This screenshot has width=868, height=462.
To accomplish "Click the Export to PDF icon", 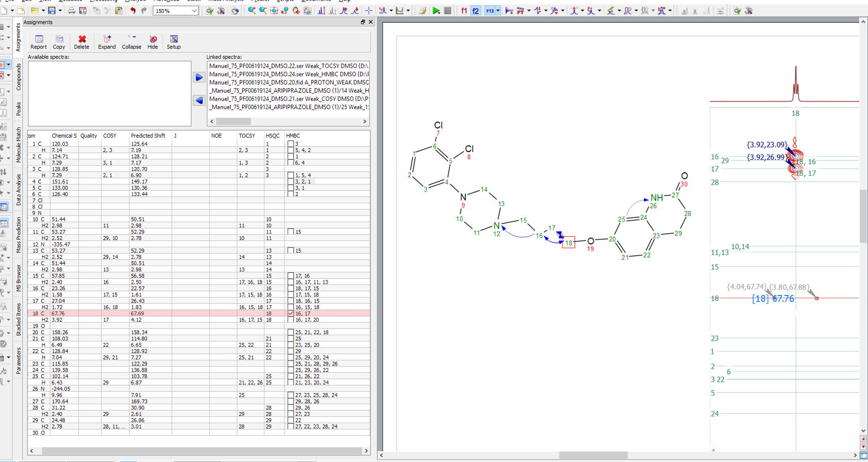I will (x=82, y=10).
